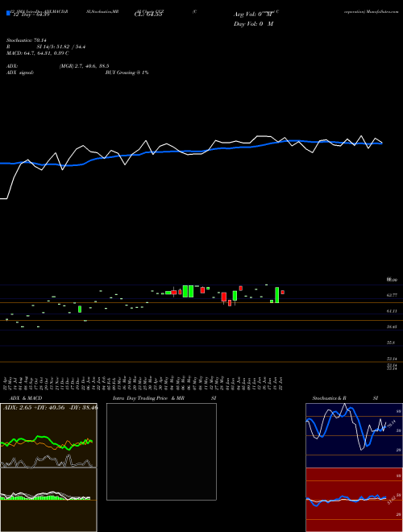Image resolution: width=403 pixels, height=532 pixels.
Task: Click the '70.14' annotation in the Stochastics panel
Action: click(391, 425)
